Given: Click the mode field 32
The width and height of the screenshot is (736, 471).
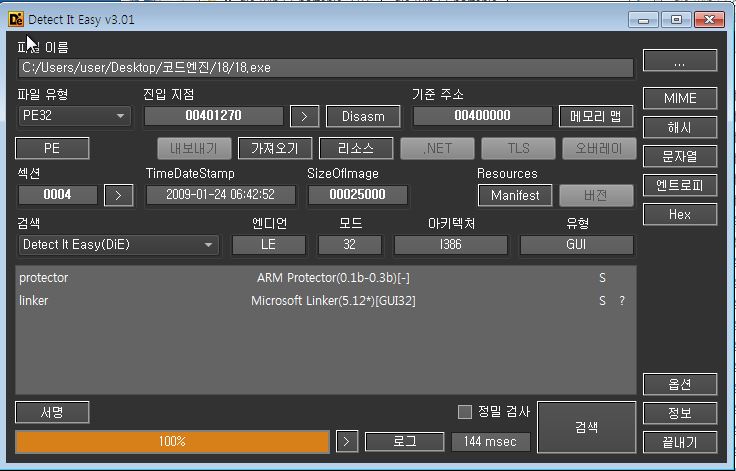Looking at the screenshot, I should (x=350, y=245).
